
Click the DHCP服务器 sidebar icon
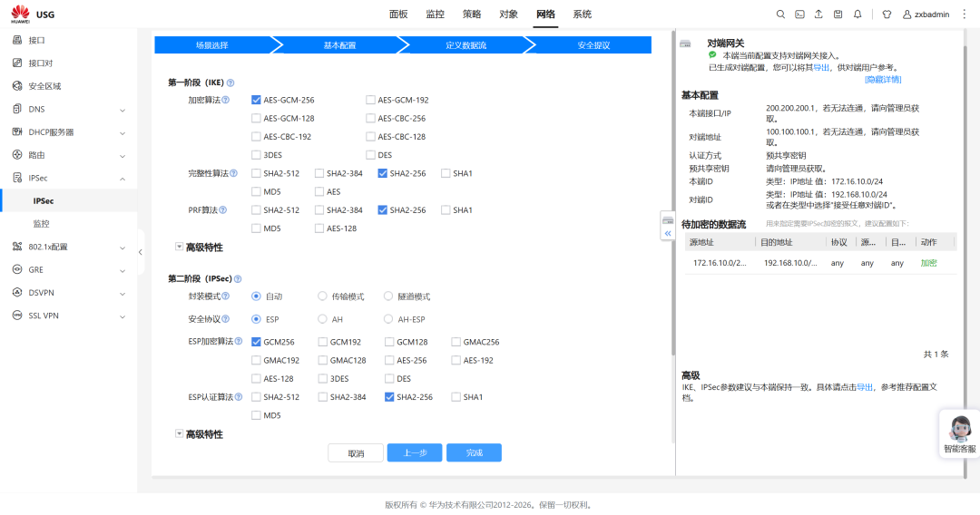(17, 131)
